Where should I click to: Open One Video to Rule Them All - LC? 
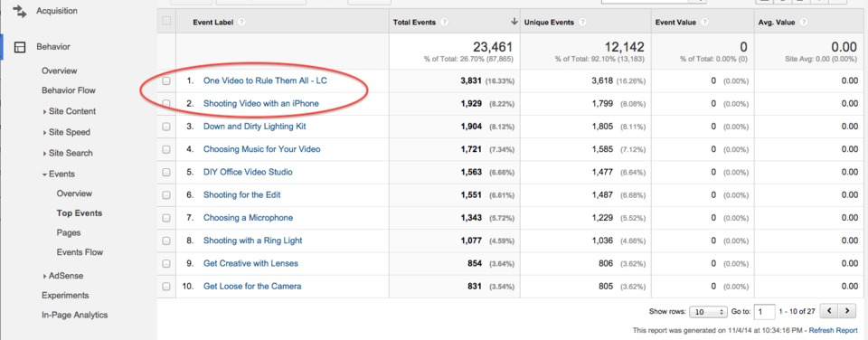coord(265,80)
